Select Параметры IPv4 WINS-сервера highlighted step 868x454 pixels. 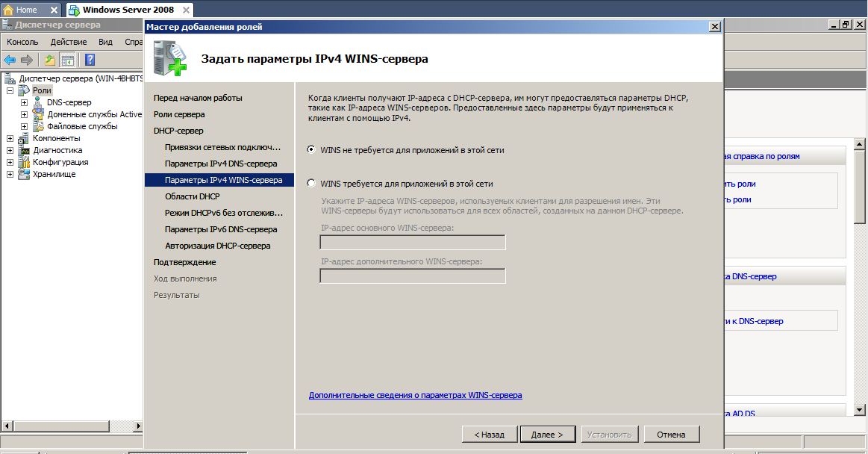click(x=219, y=180)
